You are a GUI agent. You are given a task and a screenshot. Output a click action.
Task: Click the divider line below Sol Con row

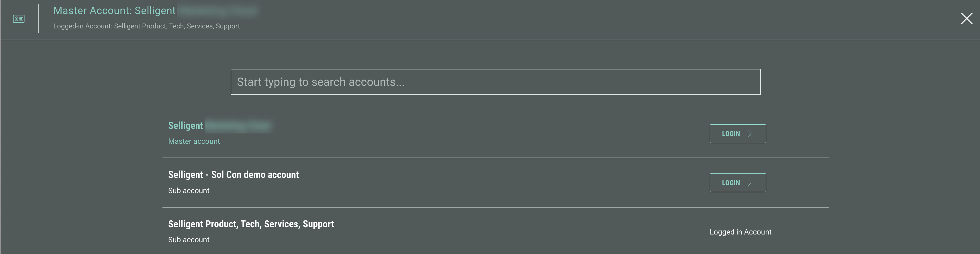pos(495,207)
